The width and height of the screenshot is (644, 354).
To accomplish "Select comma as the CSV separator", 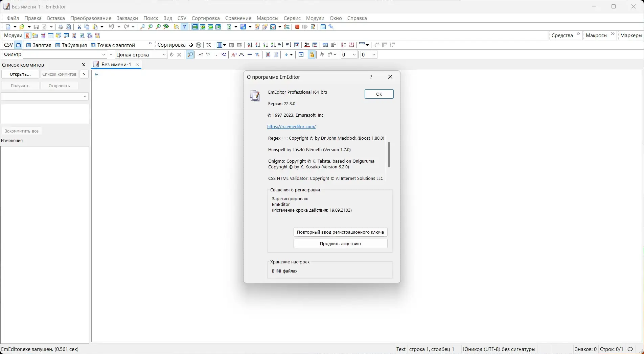I will point(38,45).
